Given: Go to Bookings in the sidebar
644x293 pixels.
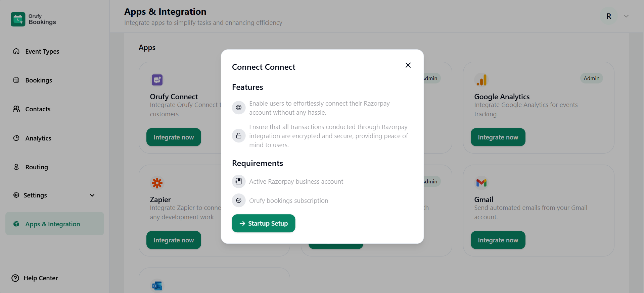Looking at the screenshot, I should click(x=39, y=80).
